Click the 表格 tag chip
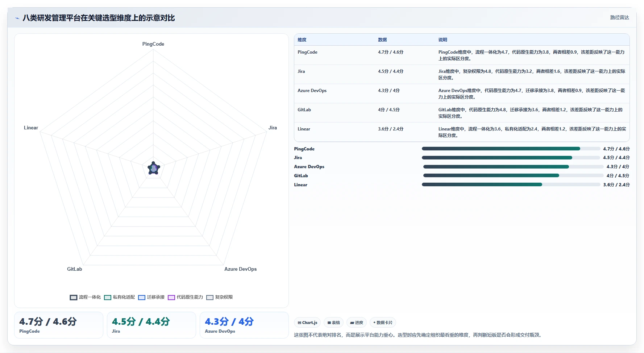Viewport: 644px width, 353px height. tap(334, 323)
